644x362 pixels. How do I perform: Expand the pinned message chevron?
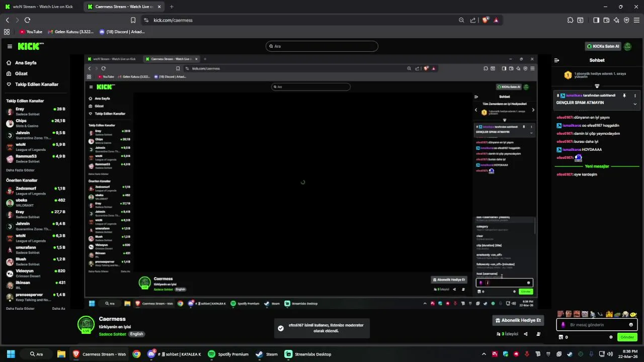pos(635,104)
